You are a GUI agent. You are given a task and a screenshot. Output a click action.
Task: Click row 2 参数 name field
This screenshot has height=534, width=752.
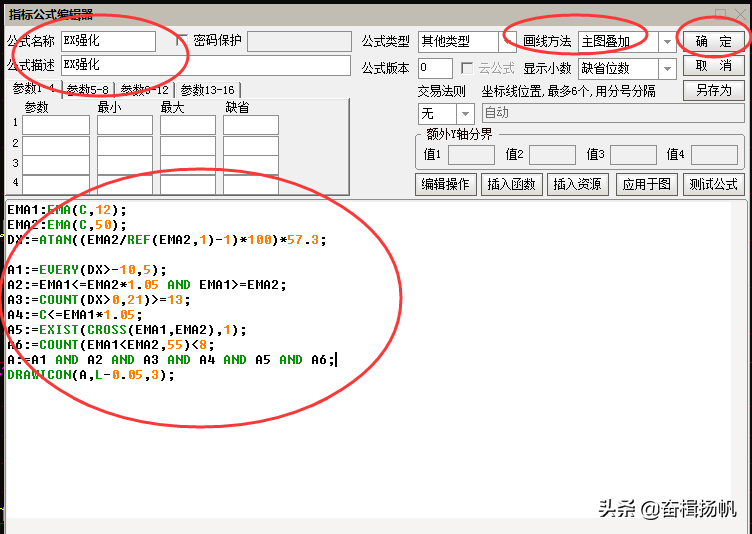click(x=56, y=145)
